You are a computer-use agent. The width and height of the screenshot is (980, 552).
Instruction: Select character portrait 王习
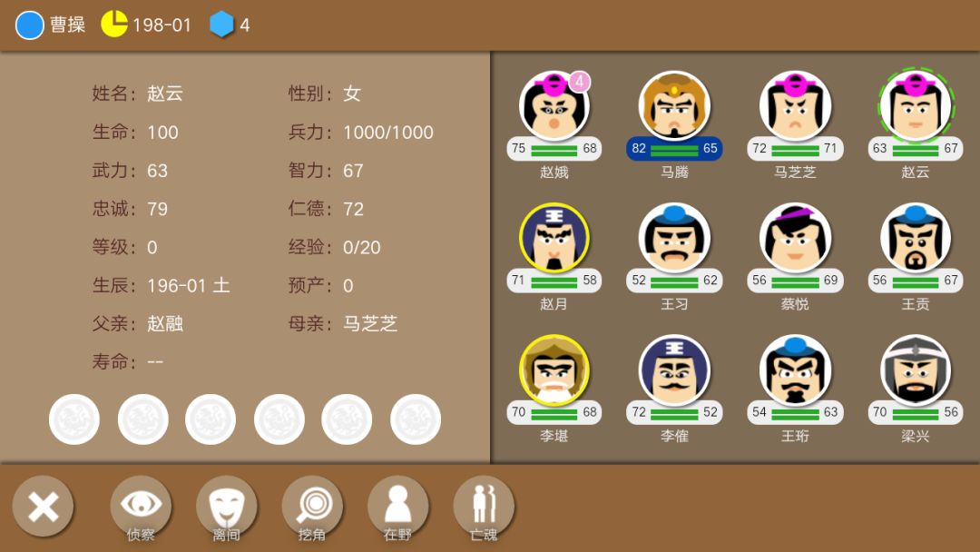click(674, 238)
